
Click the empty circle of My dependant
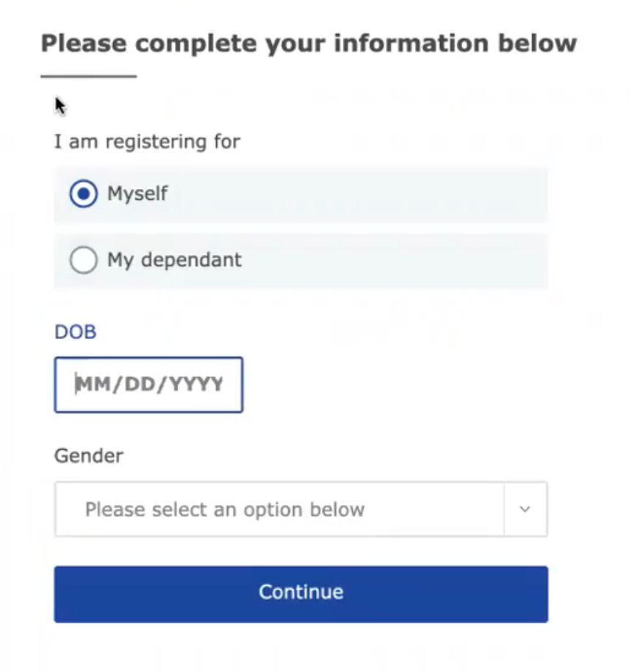pos(83,260)
